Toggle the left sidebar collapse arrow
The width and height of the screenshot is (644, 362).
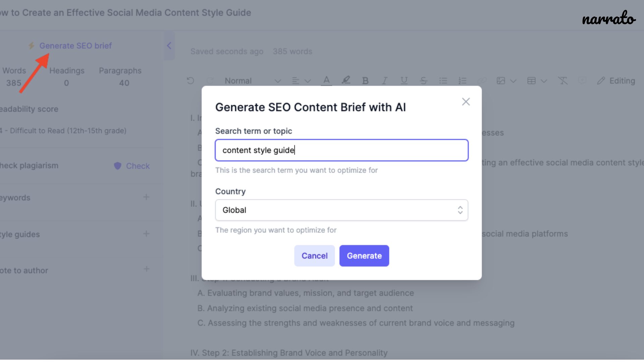[x=169, y=46]
